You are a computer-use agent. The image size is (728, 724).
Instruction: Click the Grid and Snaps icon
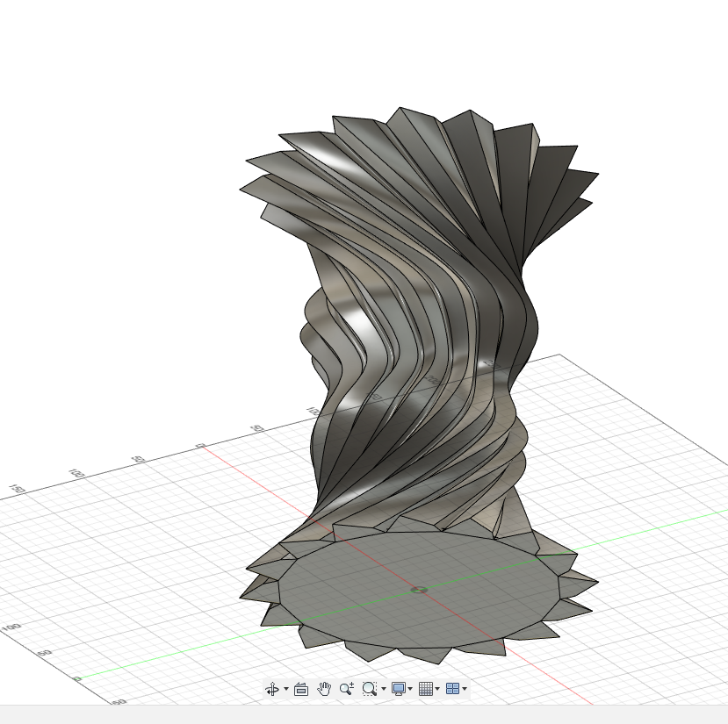point(428,690)
